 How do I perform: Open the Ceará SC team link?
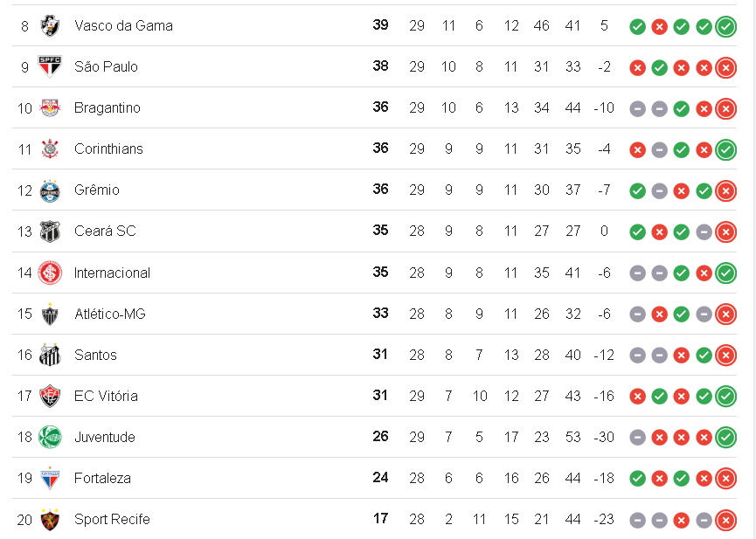tap(105, 231)
